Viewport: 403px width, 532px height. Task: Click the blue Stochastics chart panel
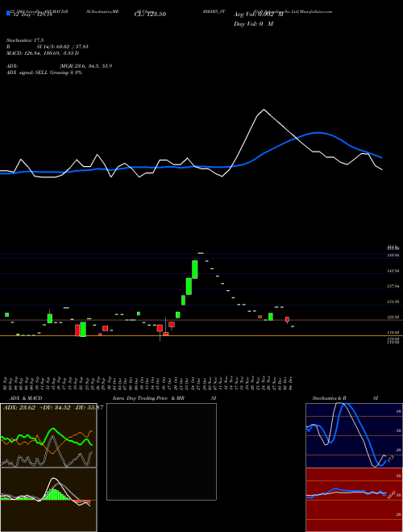pos(354,435)
